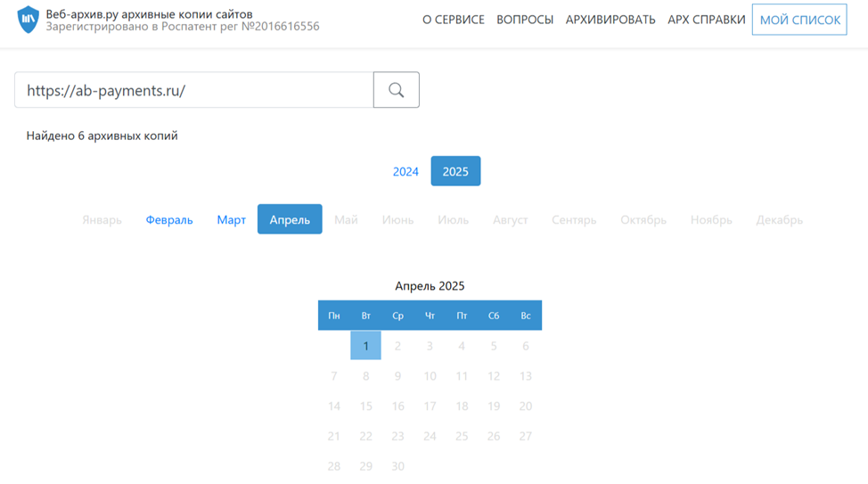The height and width of the screenshot is (484, 868).
Task: Click the Веб-архив shield logo icon
Action: point(28,20)
